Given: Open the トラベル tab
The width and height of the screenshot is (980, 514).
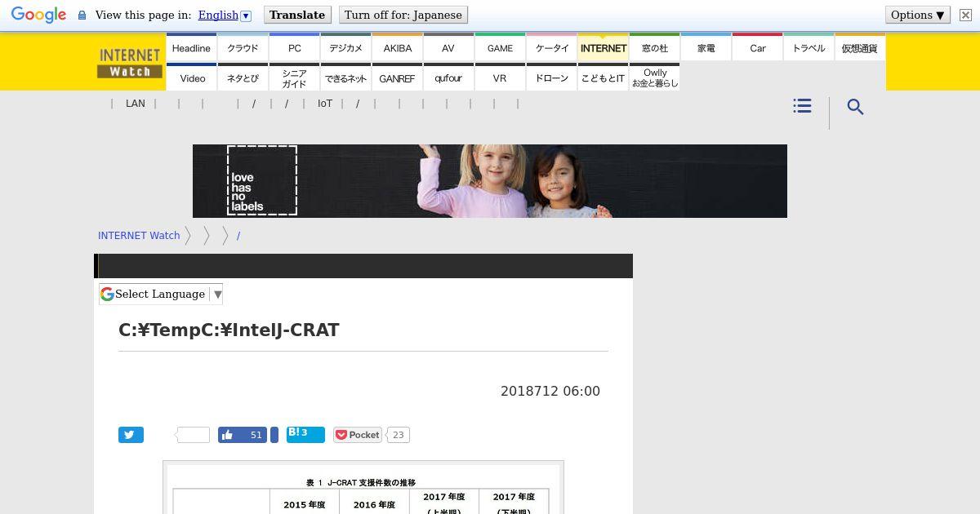Looking at the screenshot, I should [808, 48].
